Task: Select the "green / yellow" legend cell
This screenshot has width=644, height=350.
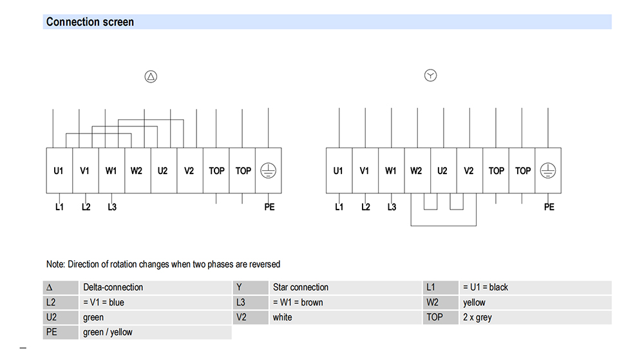Action: tap(108, 332)
